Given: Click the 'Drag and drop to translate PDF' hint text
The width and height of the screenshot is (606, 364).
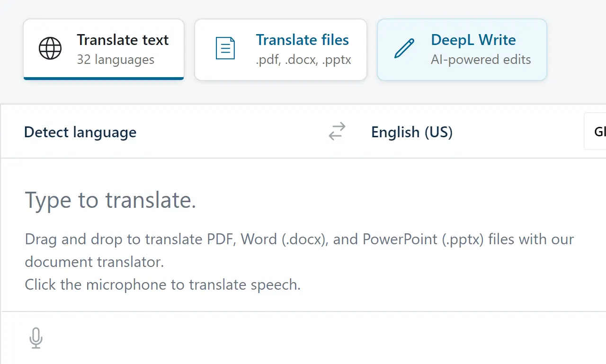Looking at the screenshot, I should pyautogui.click(x=299, y=250).
